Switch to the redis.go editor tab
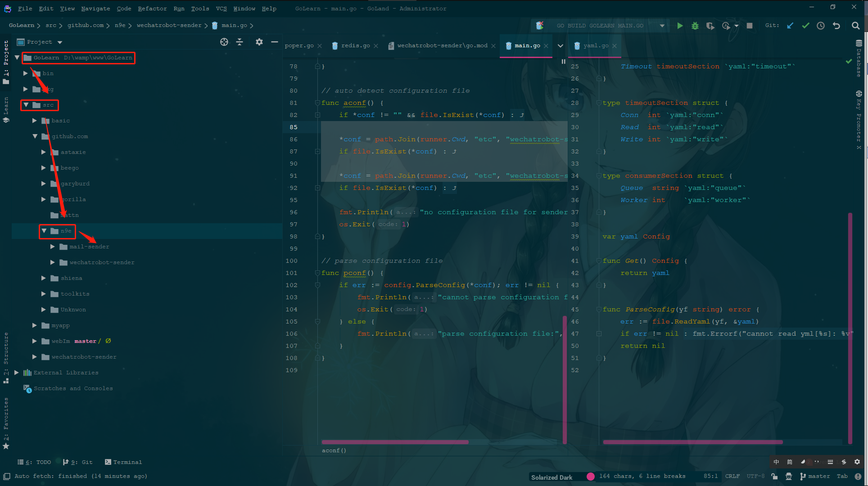The width and height of the screenshot is (868, 486). click(355, 45)
